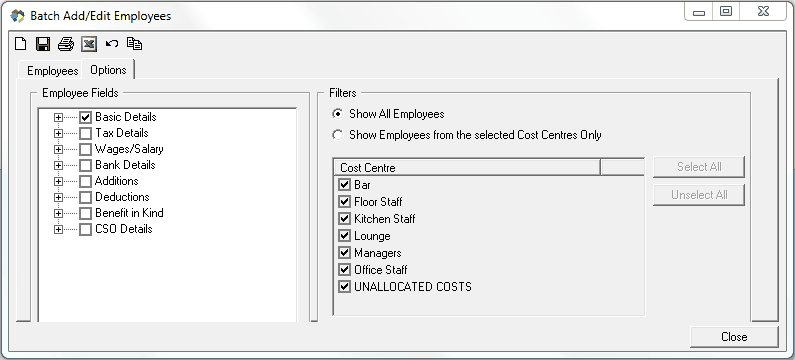Click the Save floppy disk icon
This screenshot has height=360, width=795.
[43, 44]
